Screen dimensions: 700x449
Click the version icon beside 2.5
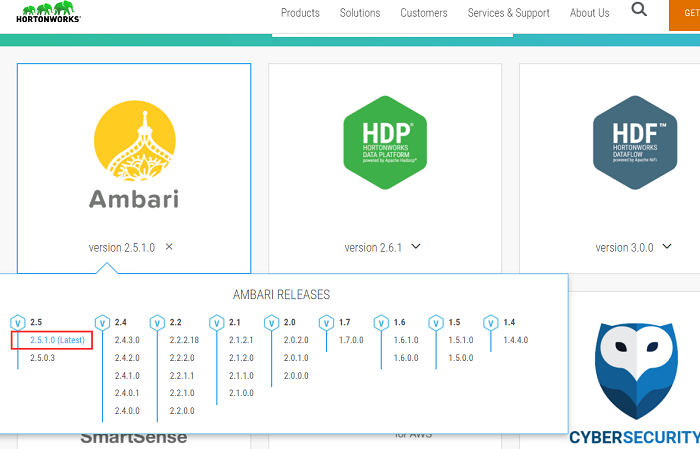coord(18,322)
